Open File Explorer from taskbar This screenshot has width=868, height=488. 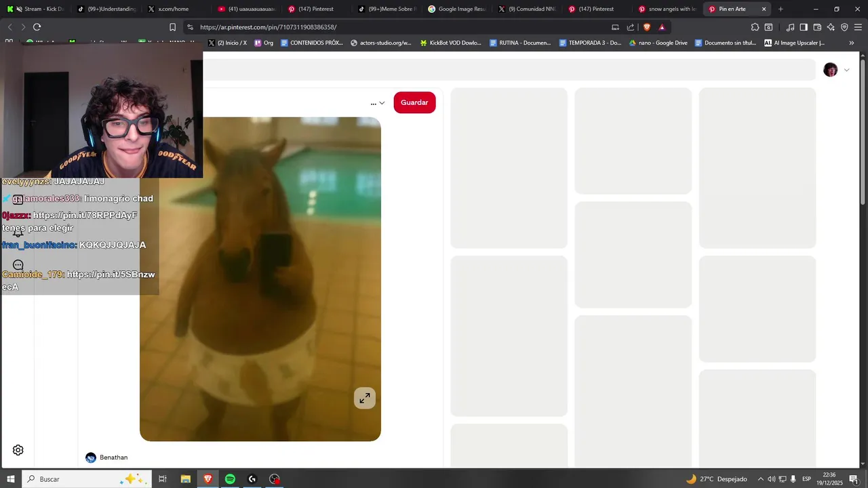click(185, 479)
